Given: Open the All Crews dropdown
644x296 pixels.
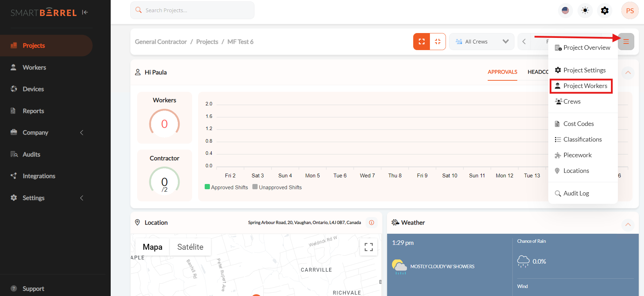Looking at the screenshot, I should 481,42.
